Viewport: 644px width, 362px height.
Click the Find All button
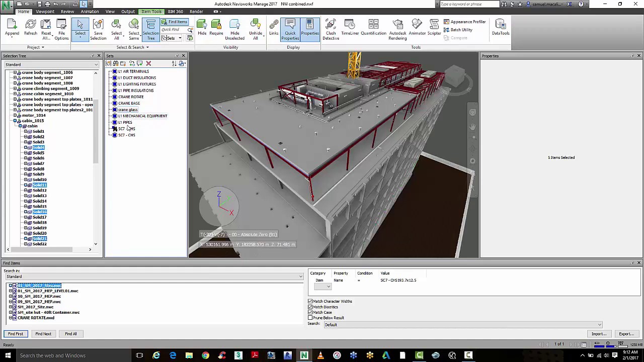click(x=70, y=333)
